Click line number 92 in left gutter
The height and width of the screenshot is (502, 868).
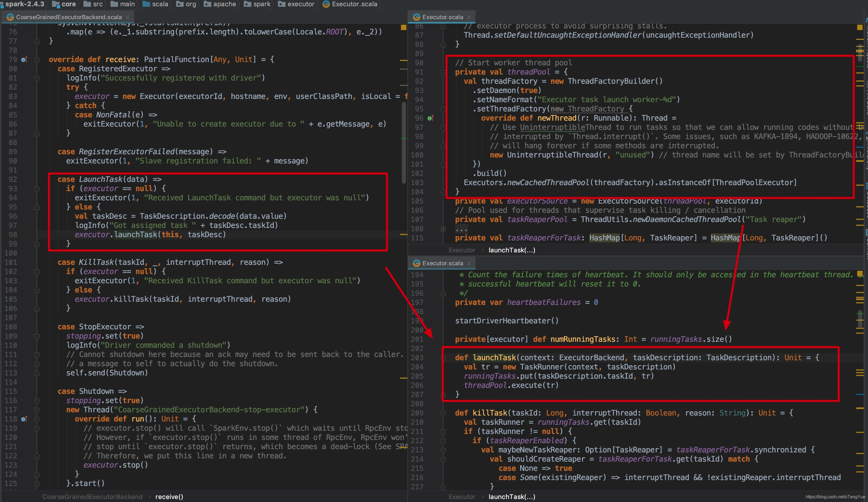pyautogui.click(x=13, y=179)
